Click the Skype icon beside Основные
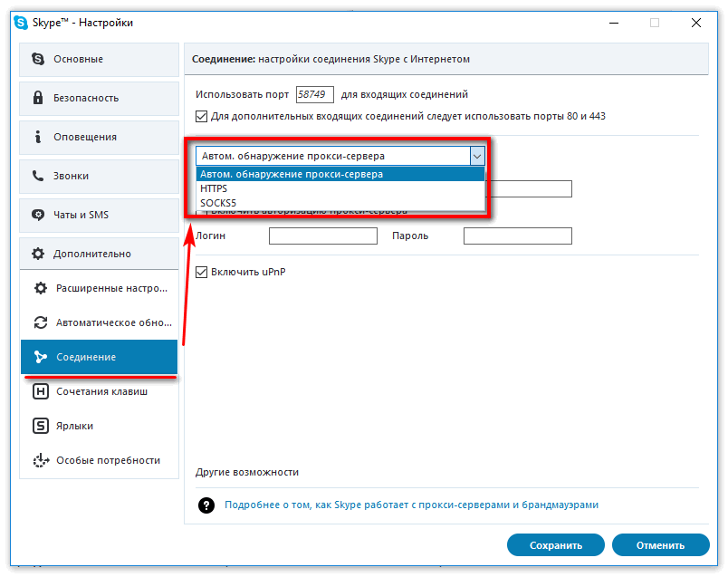 click(x=38, y=59)
